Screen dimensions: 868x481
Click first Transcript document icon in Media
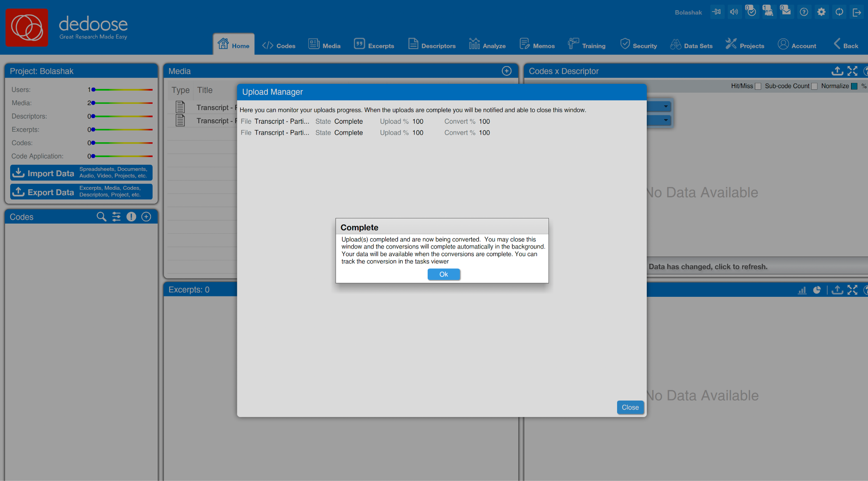coord(180,107)
